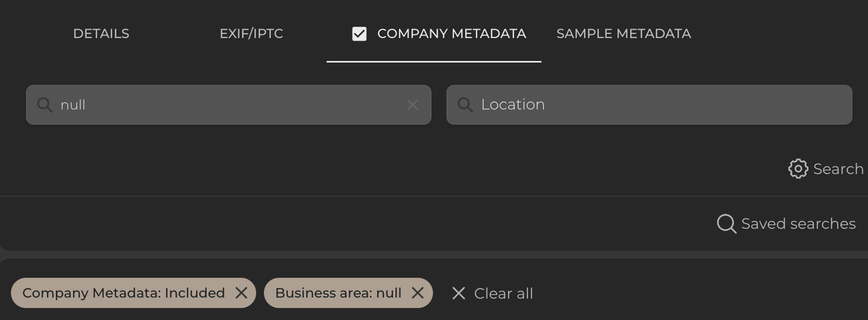Click the Saved searches magnifier icon
The height and width of the screenshot is (320, 868).
(x=726, y=224)
